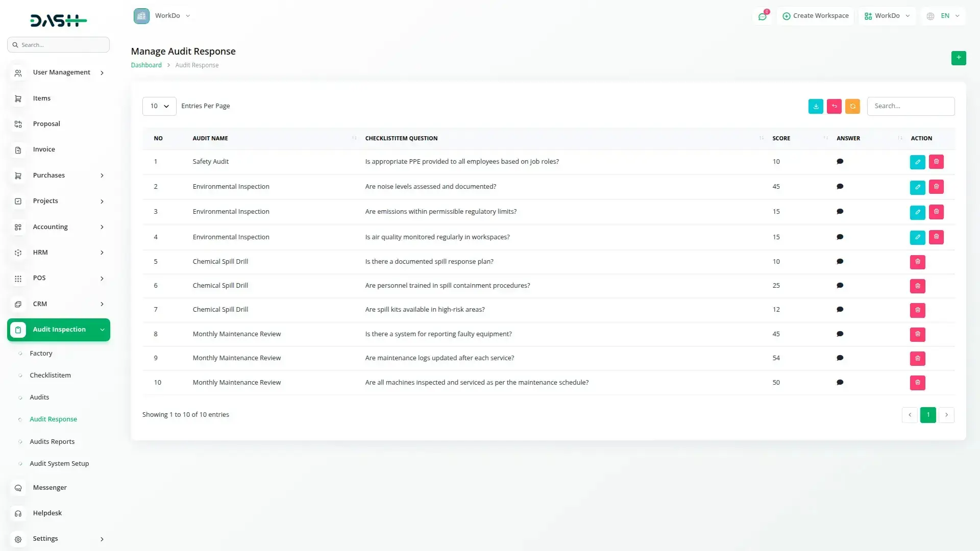
Task: Click the table search input field
Action: [x=911, y=106]
